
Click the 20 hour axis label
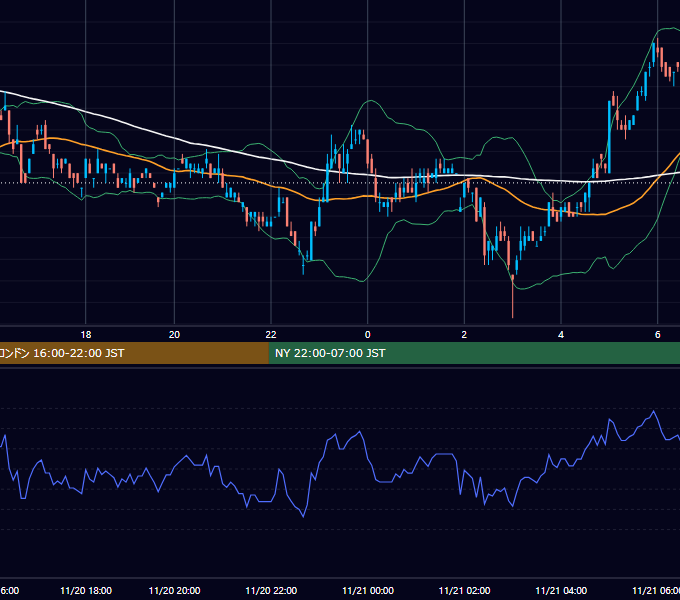coord(174,335)
